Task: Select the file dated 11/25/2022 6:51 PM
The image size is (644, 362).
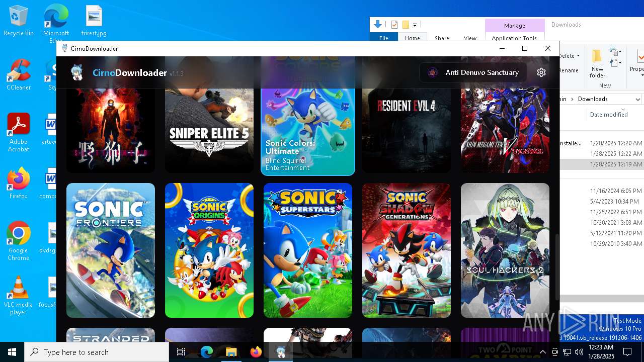Action: 602,212
